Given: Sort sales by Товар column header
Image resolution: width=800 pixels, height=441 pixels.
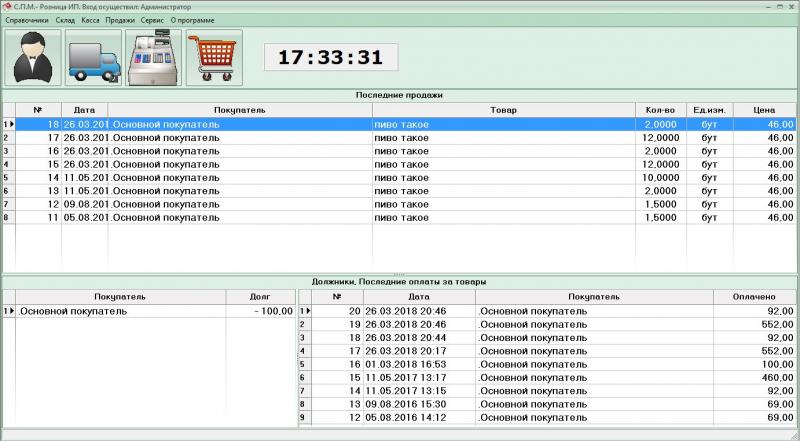Looking at the screenshot, I should [504, 110].
